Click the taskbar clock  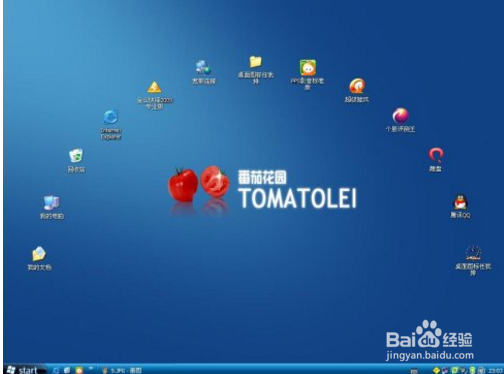tap(495, 370)
